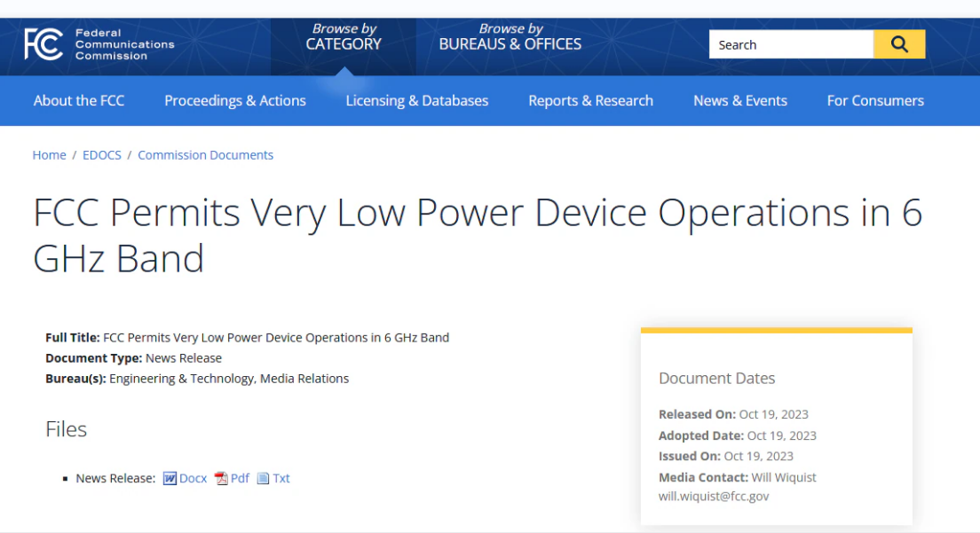
Task: Open Reports & Research menu
Action: coord(590,100)
